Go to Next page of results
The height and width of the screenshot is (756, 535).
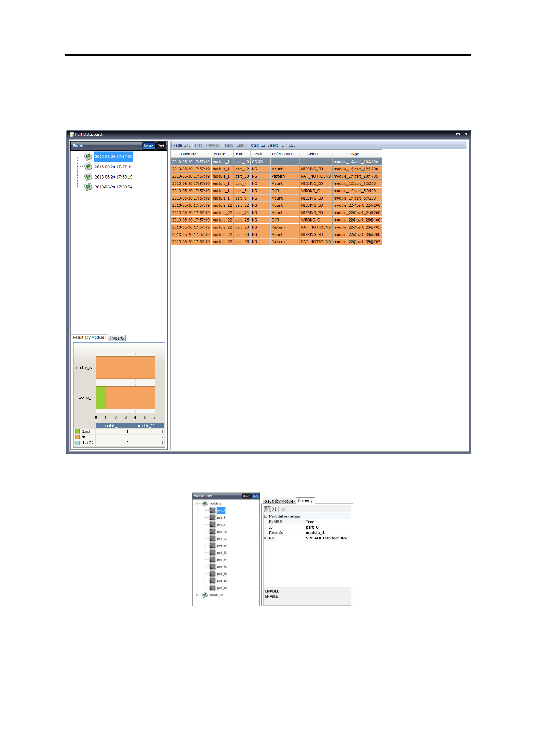(x=229, y=145)
